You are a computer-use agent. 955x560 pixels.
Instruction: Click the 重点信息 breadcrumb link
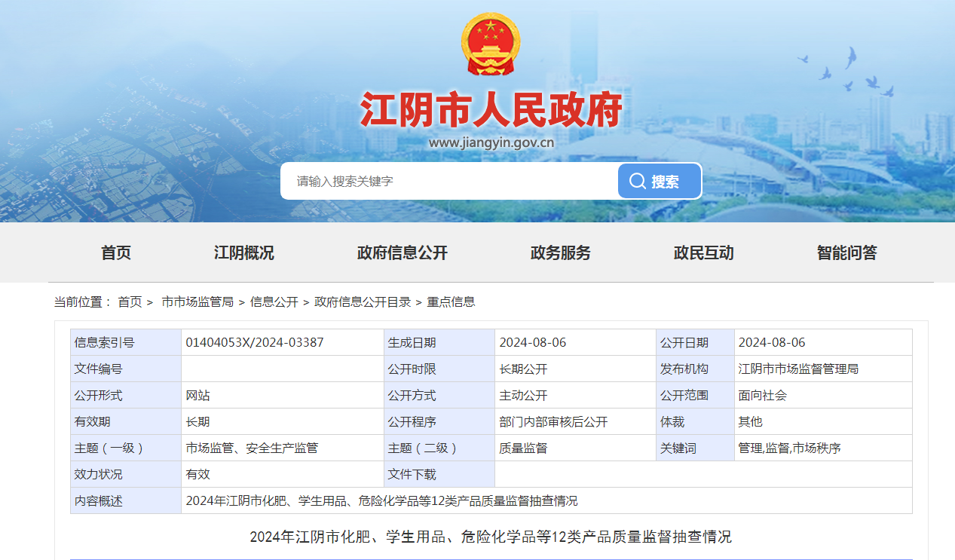point(451,302)
